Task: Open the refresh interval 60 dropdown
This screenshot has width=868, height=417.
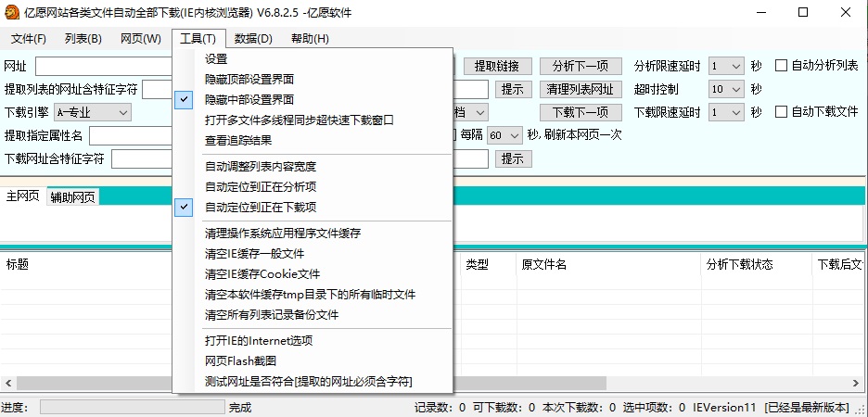Action: click(504, 135)
